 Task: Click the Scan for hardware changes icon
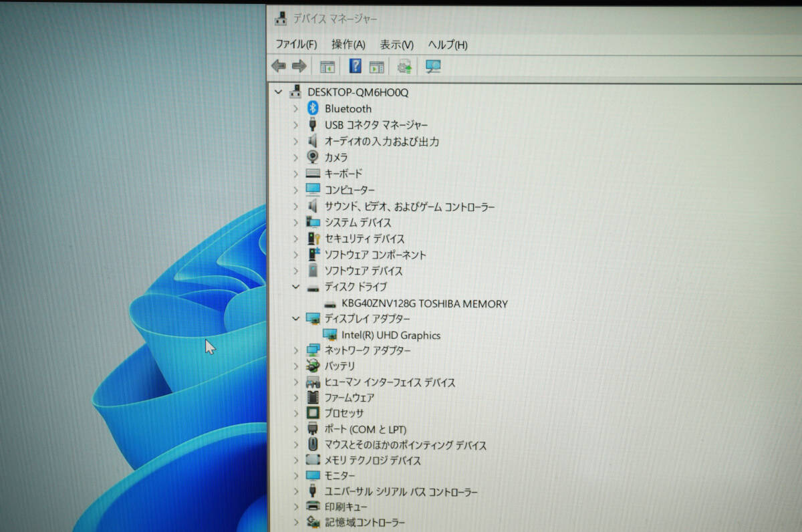(x=433, y=66)
